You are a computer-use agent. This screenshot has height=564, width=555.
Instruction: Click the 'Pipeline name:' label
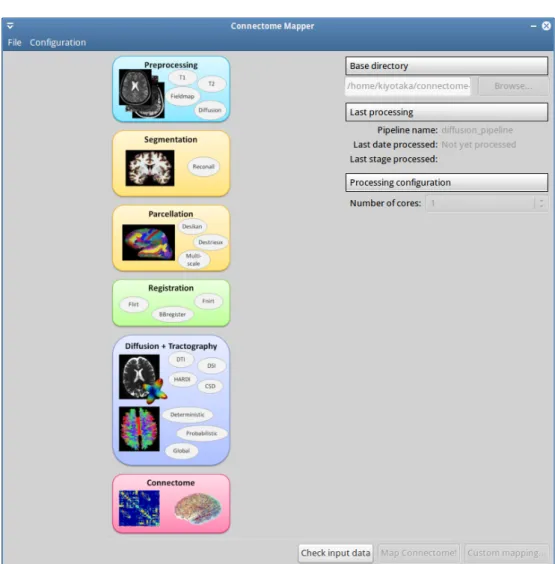408,130
